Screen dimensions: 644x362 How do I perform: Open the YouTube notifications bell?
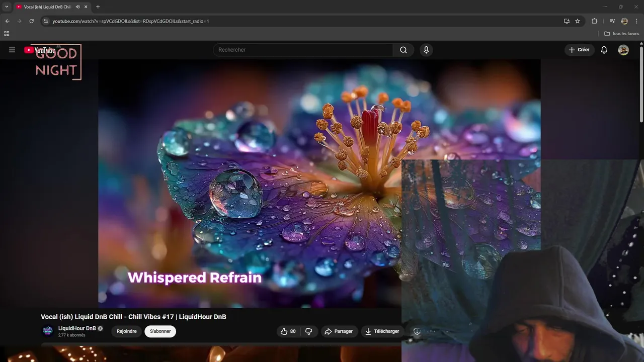click(x=604, y=50)
